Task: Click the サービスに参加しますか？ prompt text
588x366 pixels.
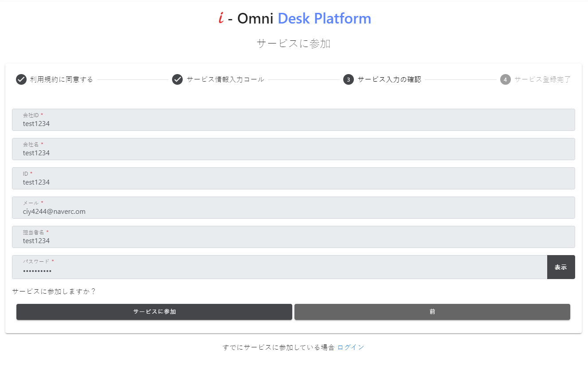Action: (x=54, y=291)
